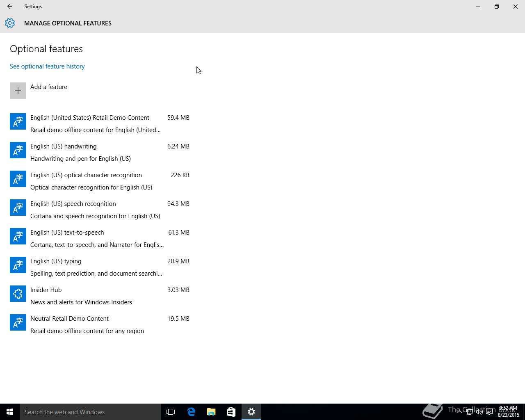Click the Settings gear taskbar button
Screen dimensions: 525x420
point(251,412)
